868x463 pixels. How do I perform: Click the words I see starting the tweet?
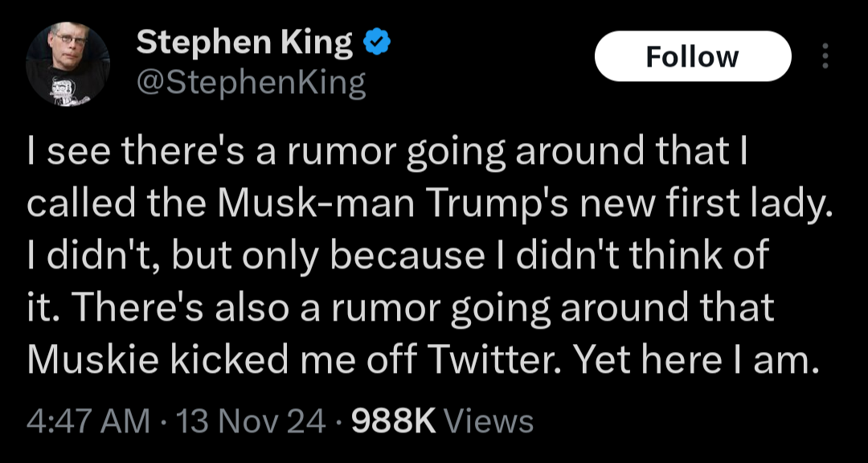click(70, 154)
